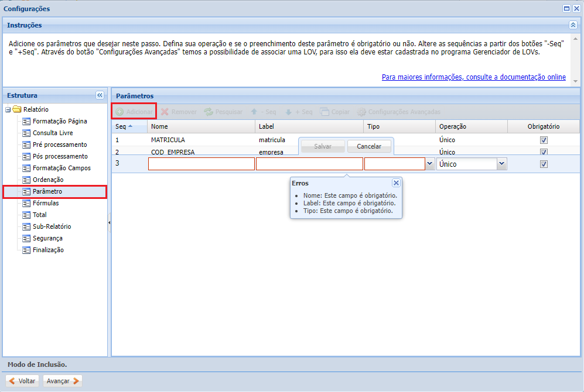
Task: Select Formatação Página in the tree
Action: [60, 121]
